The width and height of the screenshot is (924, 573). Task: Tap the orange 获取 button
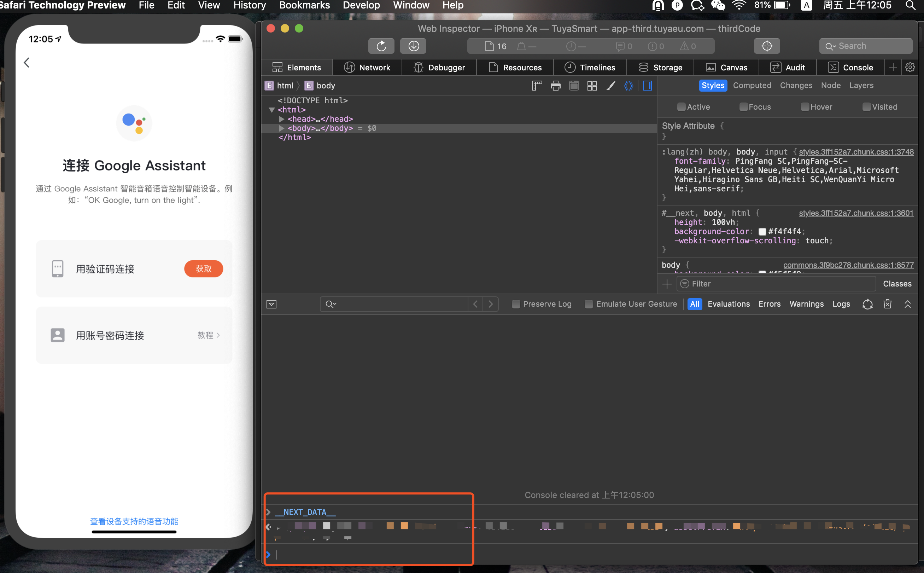point(203,269)
